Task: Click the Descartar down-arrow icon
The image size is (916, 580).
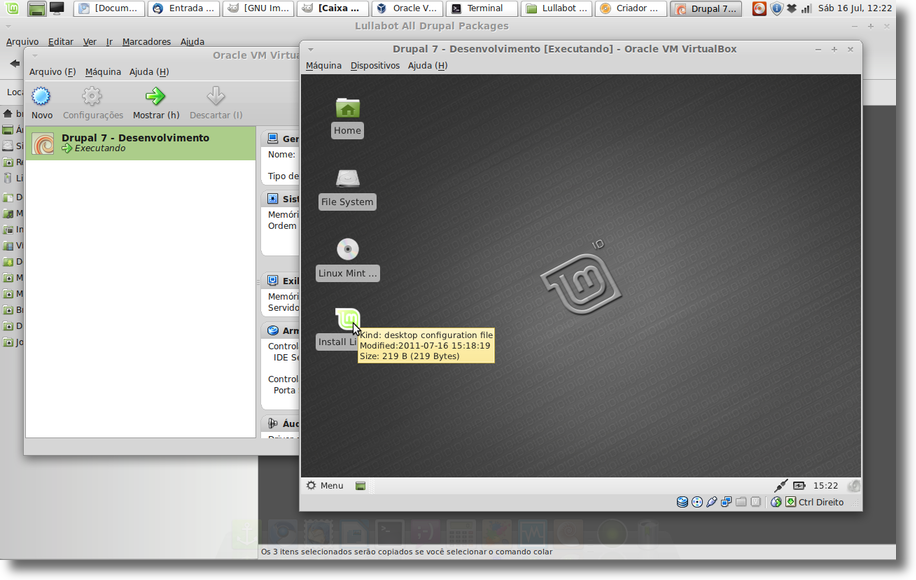Action: (x=216, y=96)
